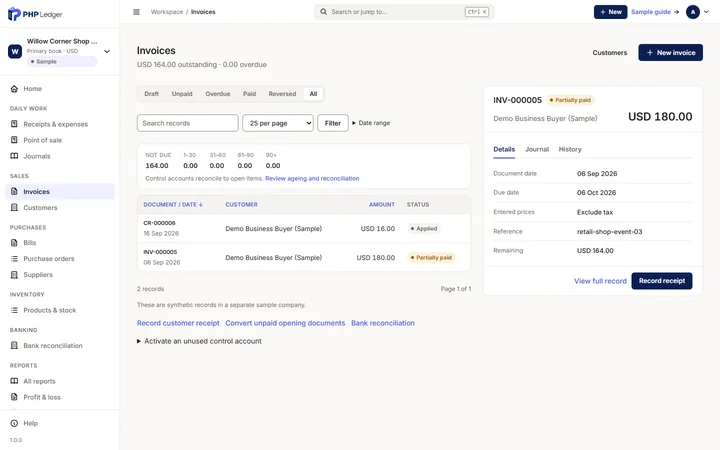The width and height of the screenshot is (720, 450).
Task: Click the Home house icon
Action: tap(14, 89)
